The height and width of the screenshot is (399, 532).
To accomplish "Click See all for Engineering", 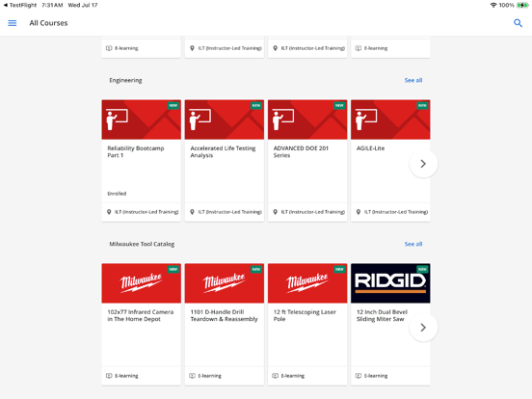I will pyautogui.click(x=413, y=80).
